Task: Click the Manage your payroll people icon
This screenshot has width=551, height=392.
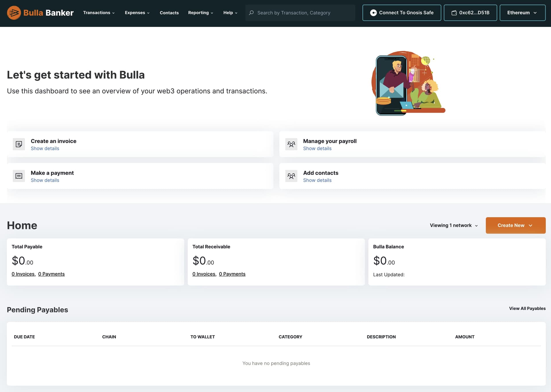Action: (291, 144)
